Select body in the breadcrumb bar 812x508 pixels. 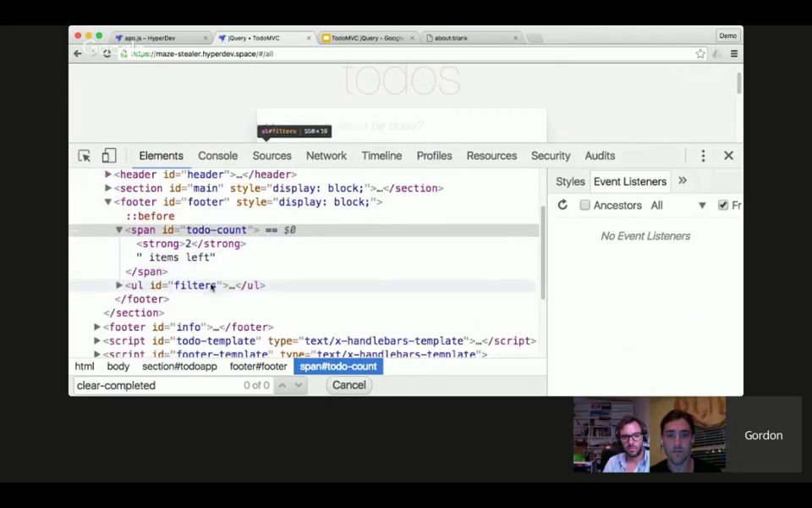[118, 367]
